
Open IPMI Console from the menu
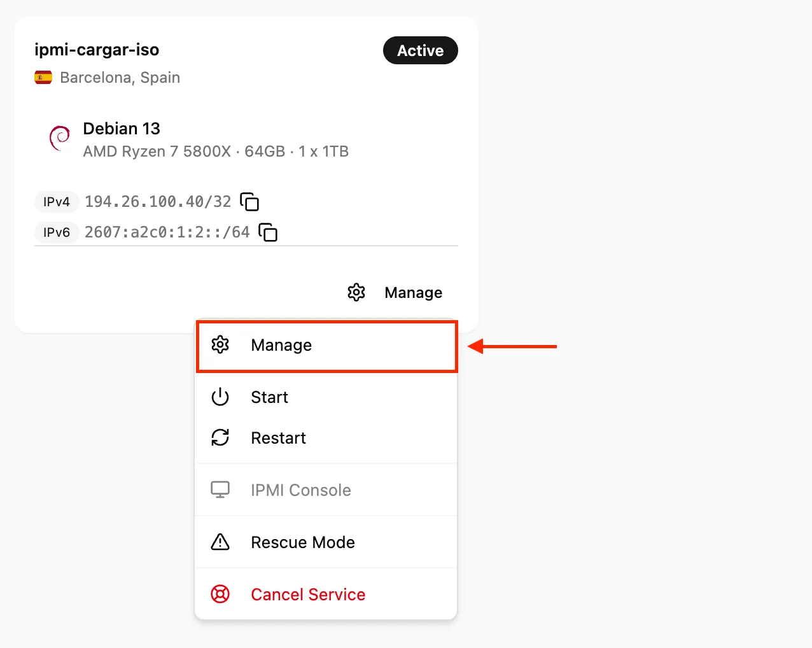(x=300, y=491)
